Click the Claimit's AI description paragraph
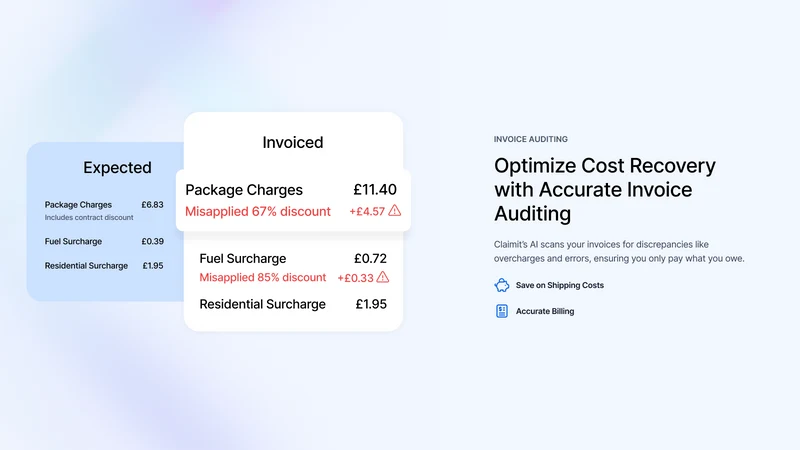 pos(619,252)
